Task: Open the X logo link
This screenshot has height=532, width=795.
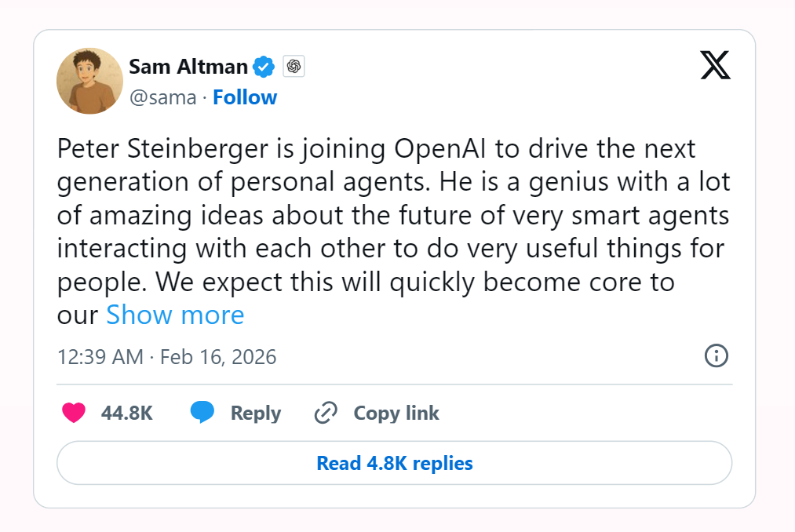Action: (716, 65)
